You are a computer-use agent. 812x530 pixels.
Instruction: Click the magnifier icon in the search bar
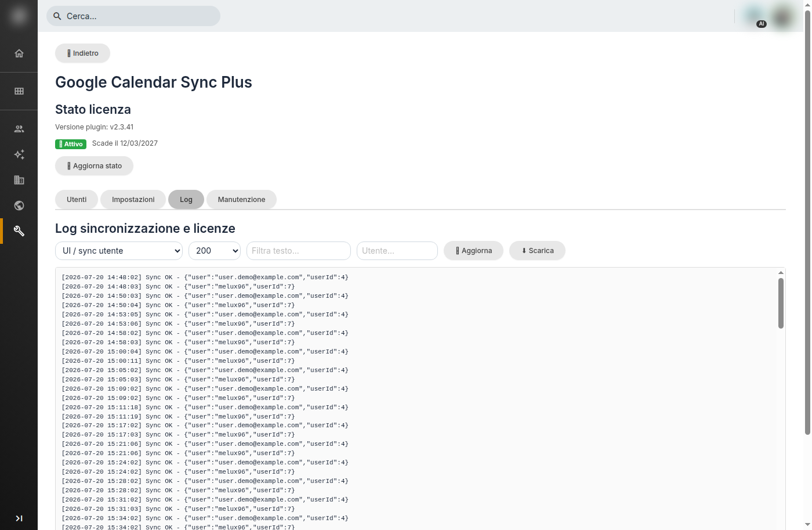(57, 16)
